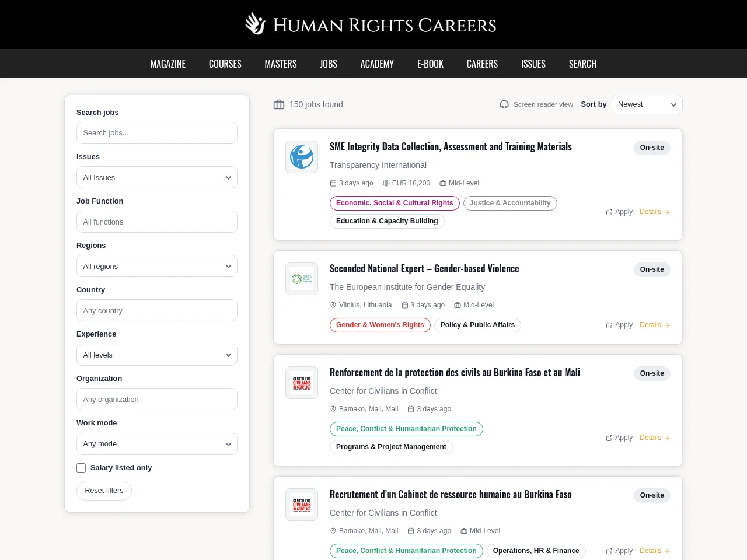The width and height of the screenshot is (747, 560).
Task: Open the E-BOOK menu item
Action: tap(430, 64)
